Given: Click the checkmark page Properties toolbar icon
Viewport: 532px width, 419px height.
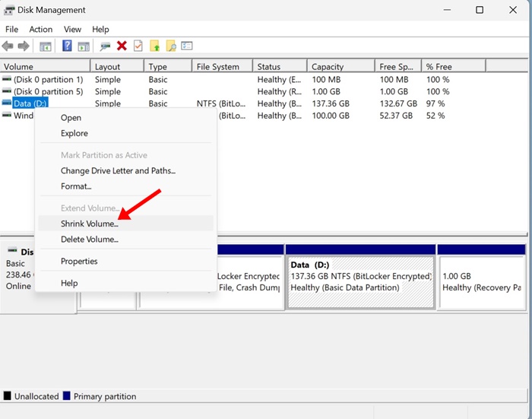Looking at the screenshot, I should 138,46.
